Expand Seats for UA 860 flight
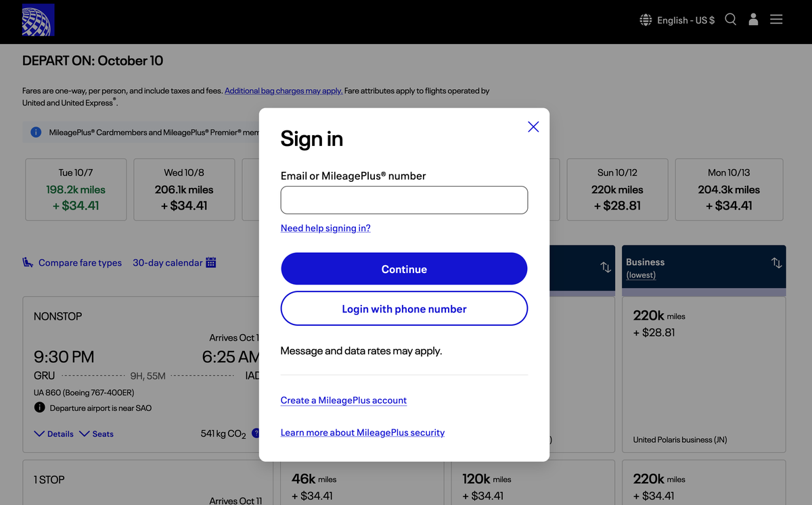 (x=96, y=433)
